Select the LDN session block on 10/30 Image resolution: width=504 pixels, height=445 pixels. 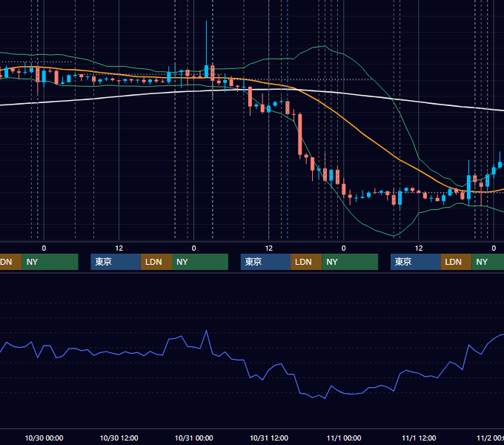pos(156,262)
